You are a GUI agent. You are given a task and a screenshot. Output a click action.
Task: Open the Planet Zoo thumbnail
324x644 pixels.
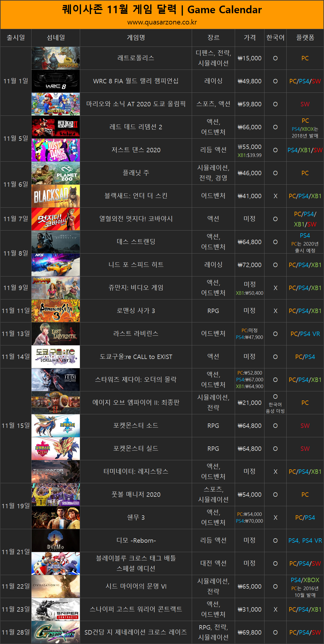(56, 173)
